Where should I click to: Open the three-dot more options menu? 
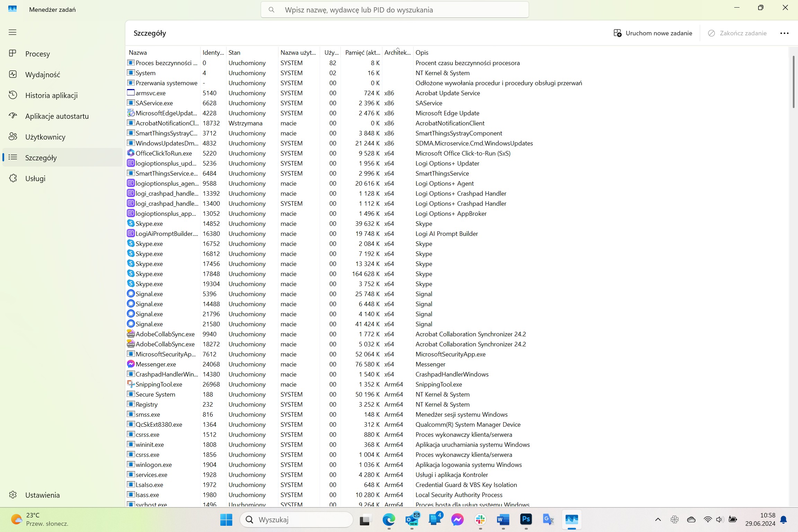(784, 33)
